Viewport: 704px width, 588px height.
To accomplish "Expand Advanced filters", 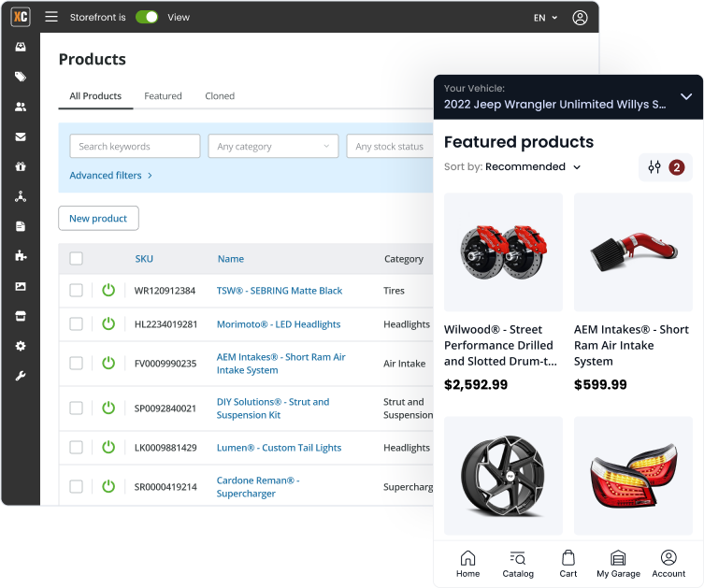I will 110,175.
